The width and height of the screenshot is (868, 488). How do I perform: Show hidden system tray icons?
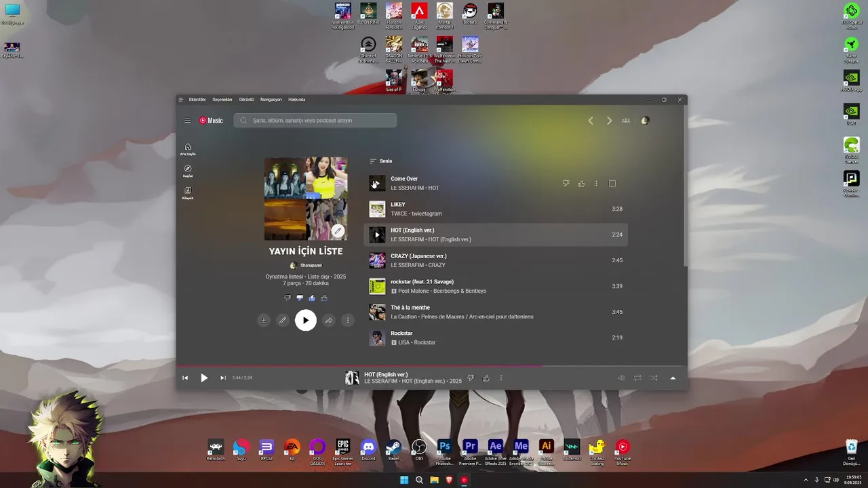(806, 480)
